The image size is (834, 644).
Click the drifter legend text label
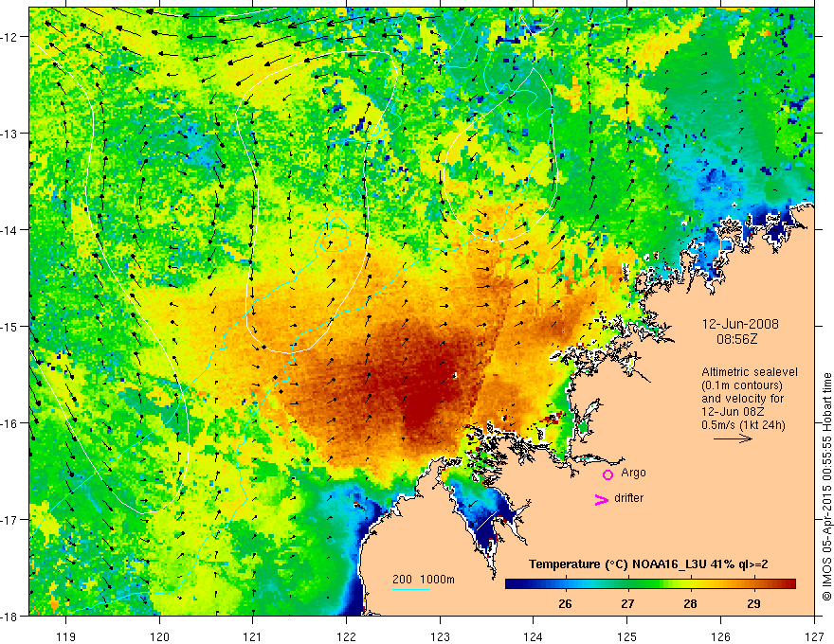pos(628,498)
